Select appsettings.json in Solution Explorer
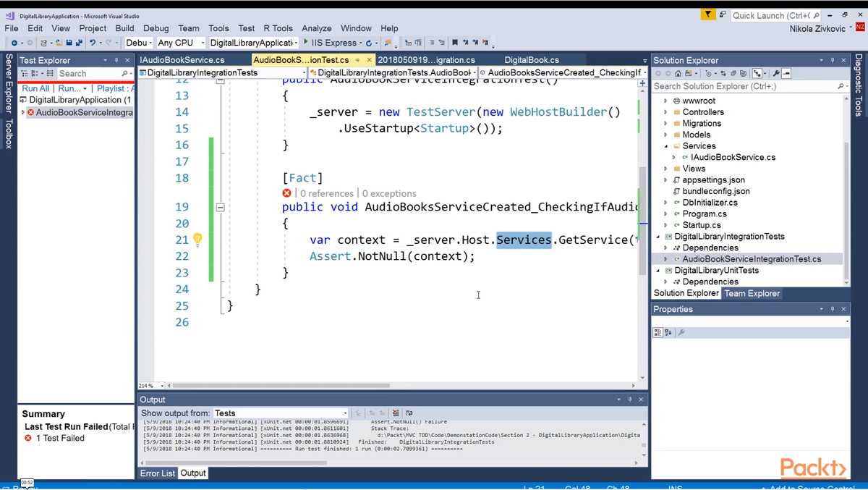Screen dimensions: 868x490 (713, 179)
